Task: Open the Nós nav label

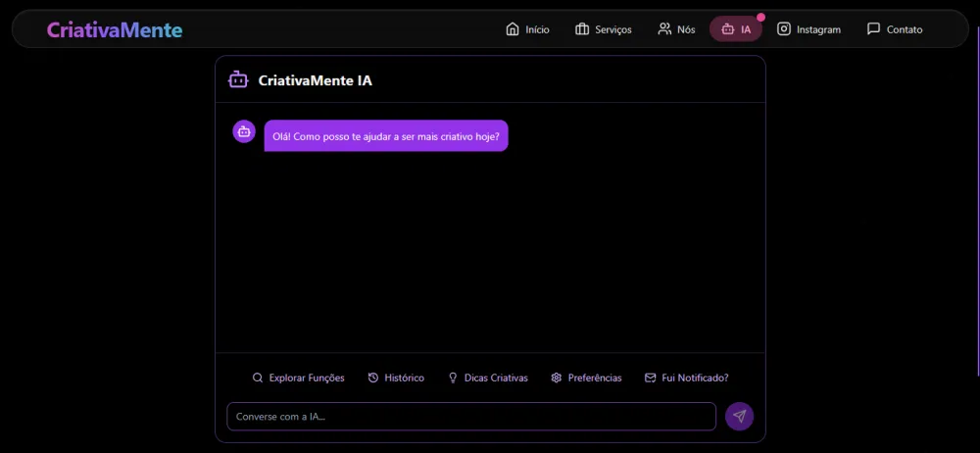Action: [x=686, y=29]
